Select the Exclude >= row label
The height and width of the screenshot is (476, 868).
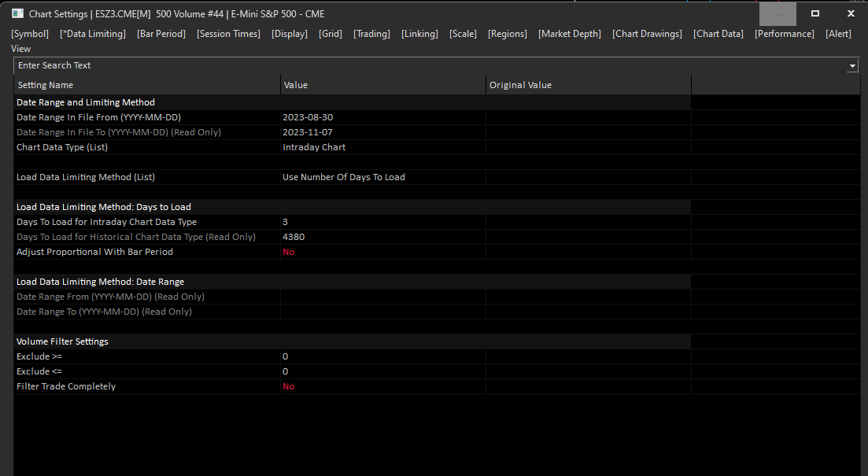tap(39, 356)
